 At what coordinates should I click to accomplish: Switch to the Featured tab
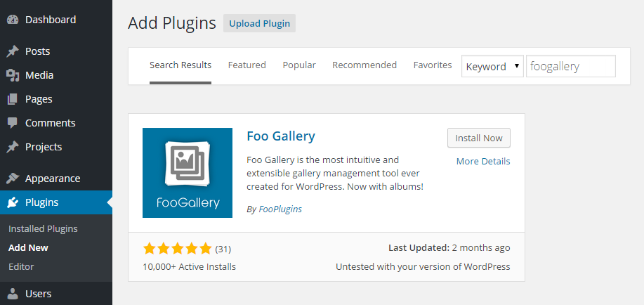[247, 65]
